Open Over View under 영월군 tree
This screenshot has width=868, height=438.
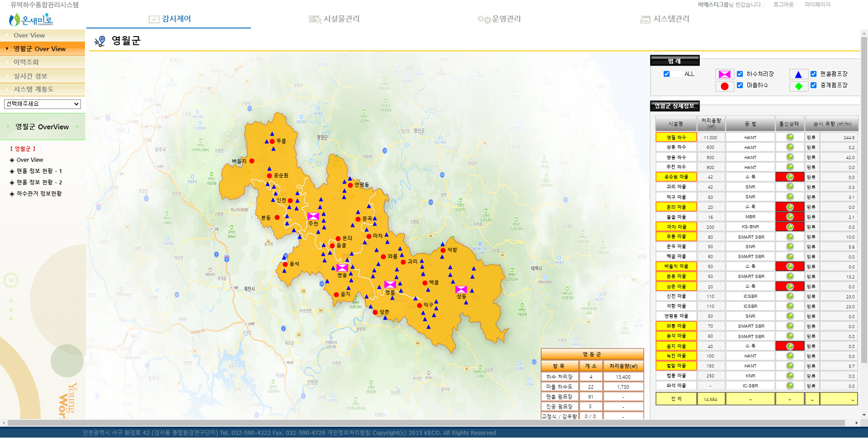30,160
